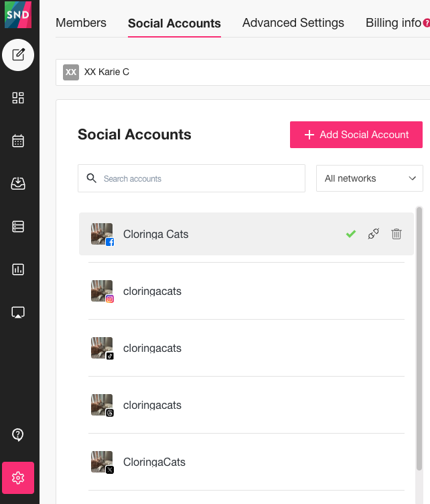Open the calendar icon in sidebar
The width and height of the screenshot is (430, 504).
click(18, 141)
